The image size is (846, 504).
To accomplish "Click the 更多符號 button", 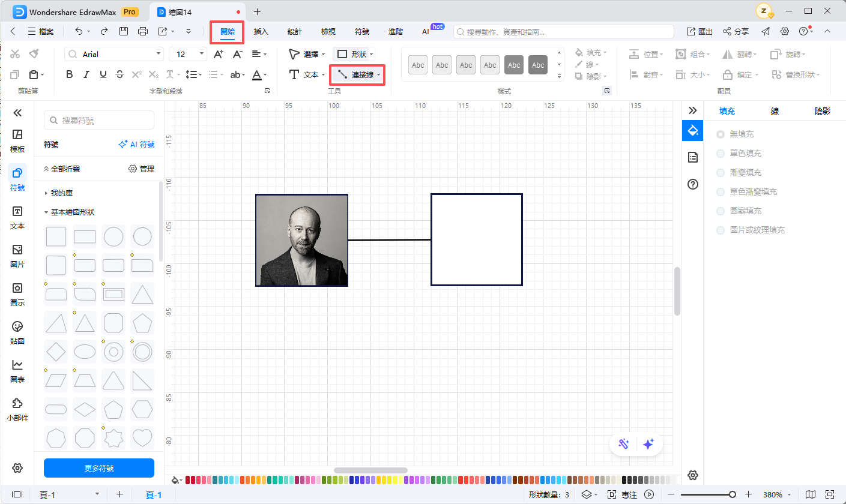I will coord(99,468).
